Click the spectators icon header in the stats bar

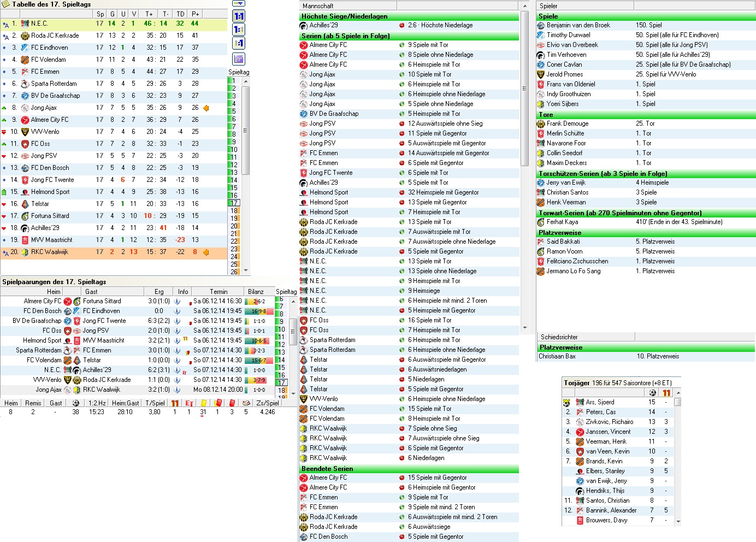[246, 403]
